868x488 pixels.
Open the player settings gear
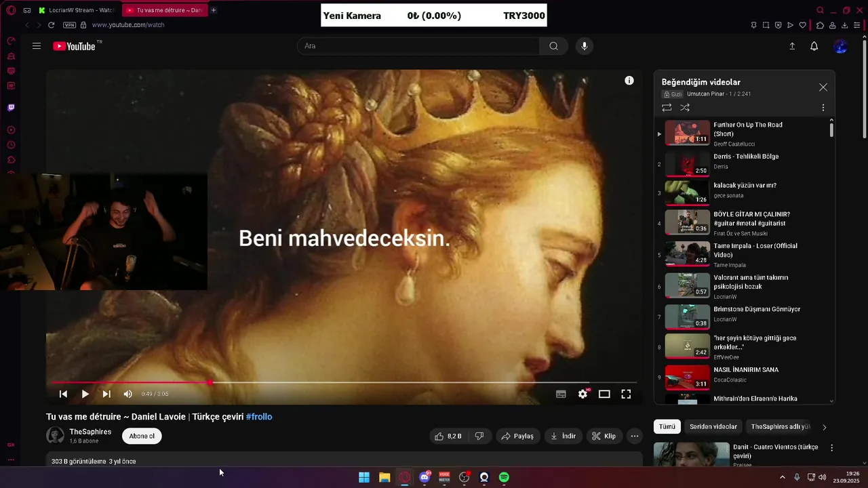coord(583,394)
